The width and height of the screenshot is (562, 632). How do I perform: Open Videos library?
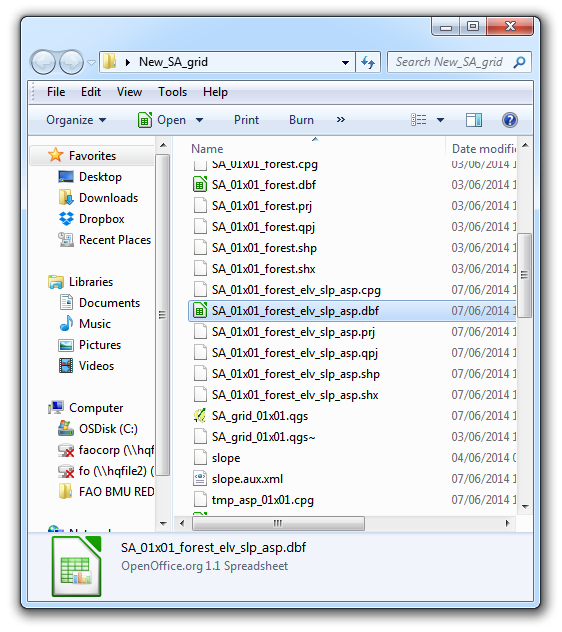click(x=96, y=366)
